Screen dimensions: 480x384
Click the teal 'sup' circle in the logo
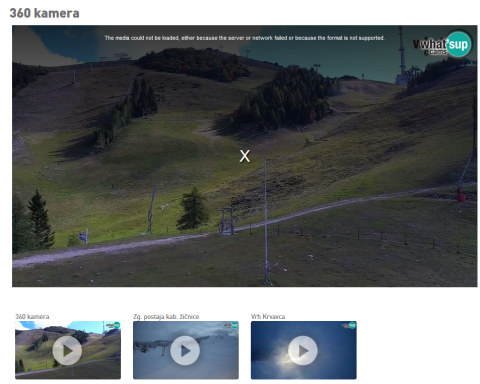click(459, 44)
